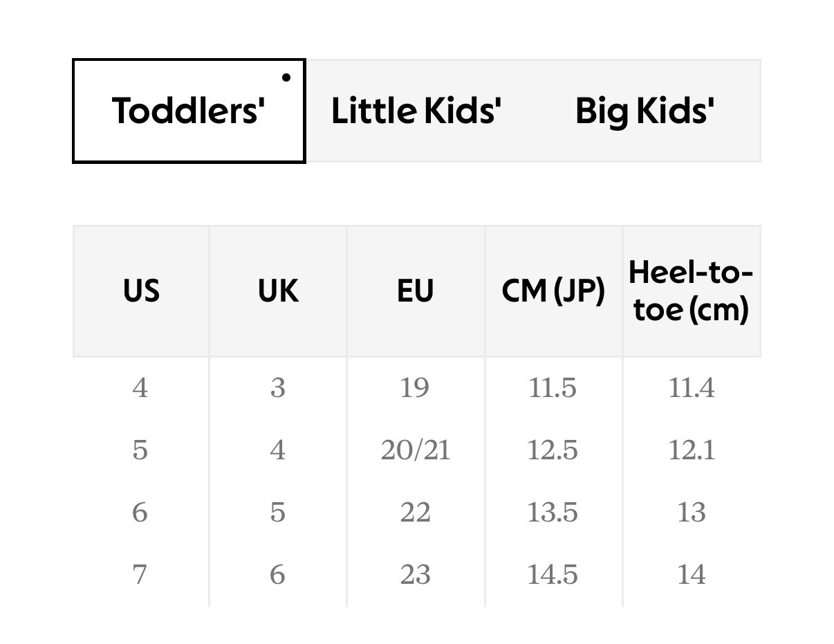Image resolution: width=834 pixels, height=644 pixels.
Task: Click the 11.4 heel-to-toe value
Action: pyautogui.click(x=691, y=388)
